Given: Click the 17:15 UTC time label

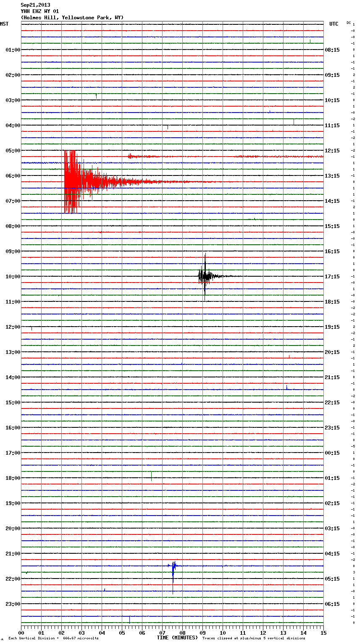Looking at the screenshot, I should 332,277.
